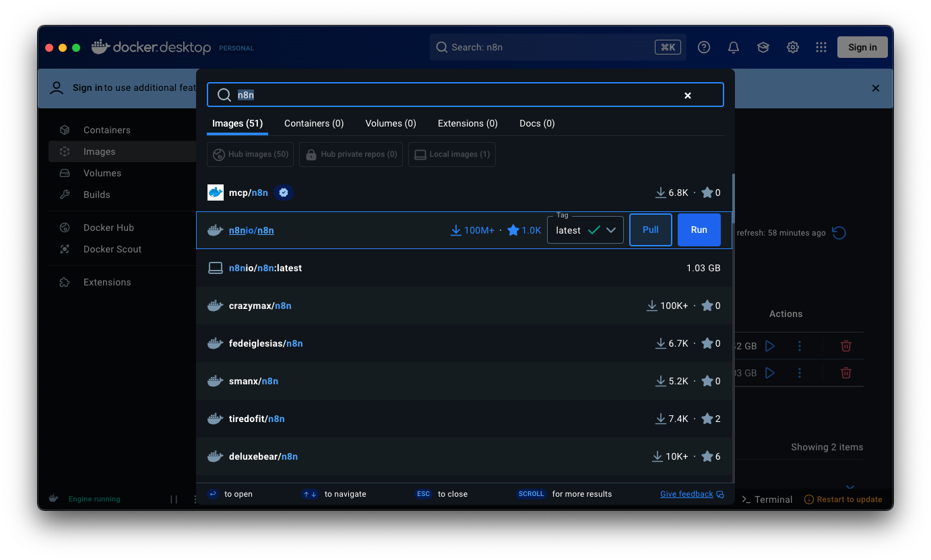
Task: Click the Sign in link in banner
Action: (x=88, y=87)
